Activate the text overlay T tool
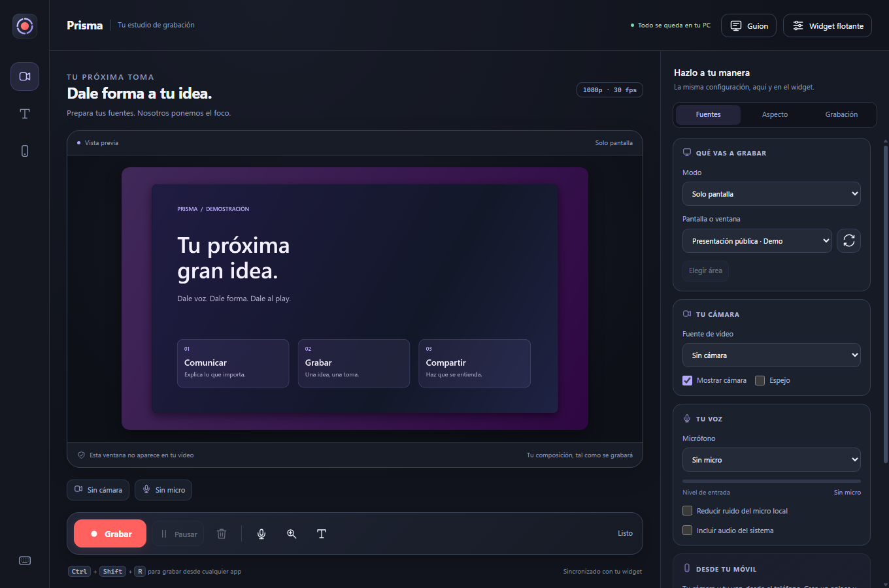 [x=322, y=534]
